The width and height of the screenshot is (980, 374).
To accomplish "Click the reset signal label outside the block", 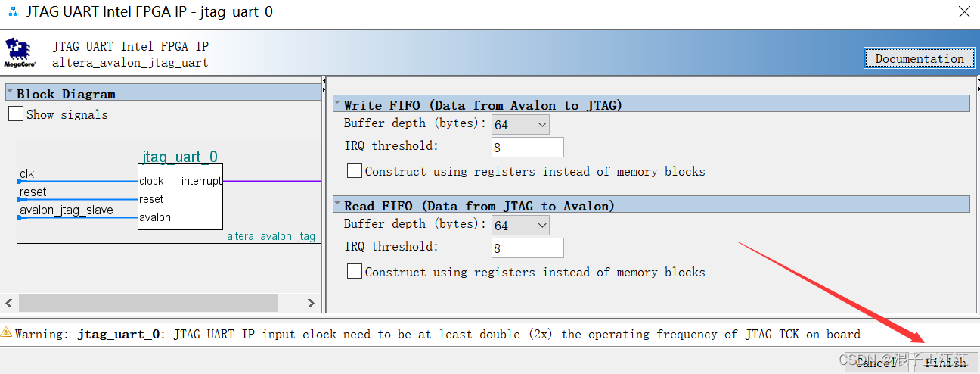I will [x=33, y=192].
